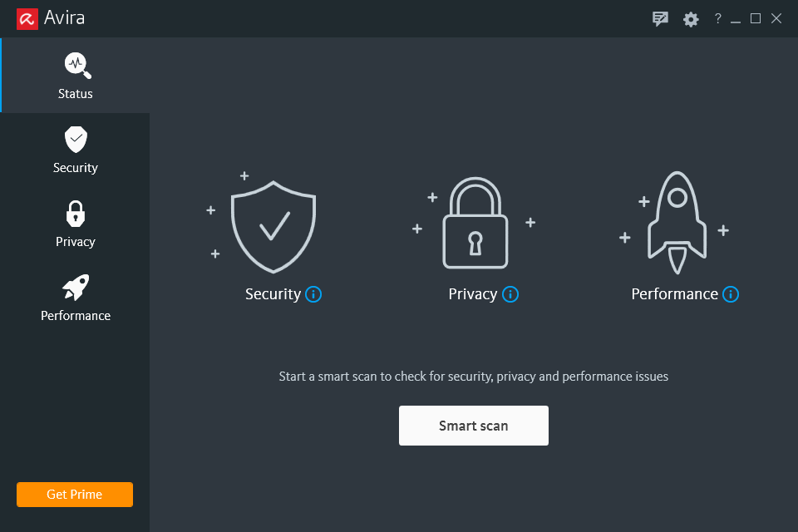Show info for Performance status
Viewport: 798px width, 532px height.
point(731,294)
